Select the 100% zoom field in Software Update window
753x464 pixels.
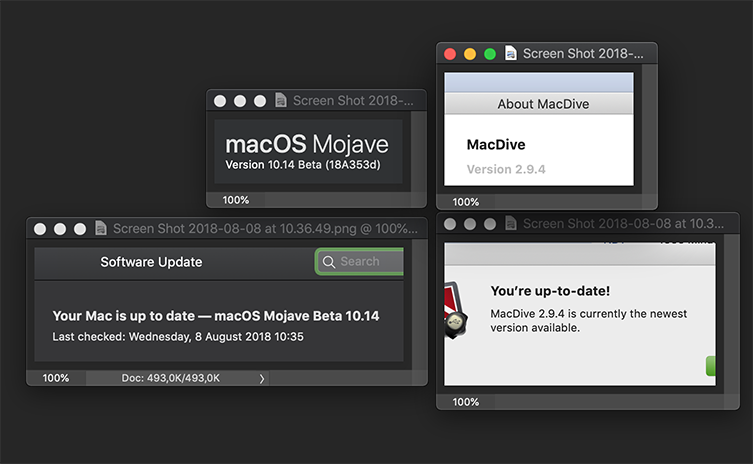[x=56, y=378]
